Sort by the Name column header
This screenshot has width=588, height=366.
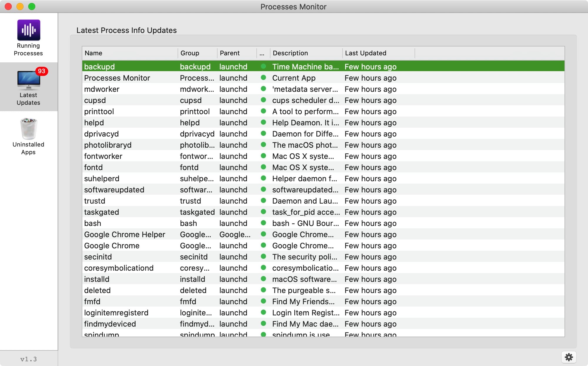pyautogui.click(x=130, y=53)
